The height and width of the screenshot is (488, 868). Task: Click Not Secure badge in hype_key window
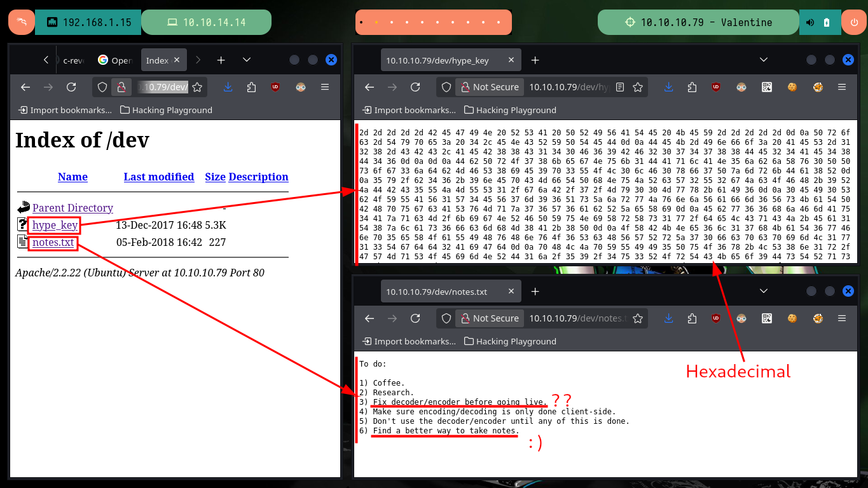click(490, 87)
